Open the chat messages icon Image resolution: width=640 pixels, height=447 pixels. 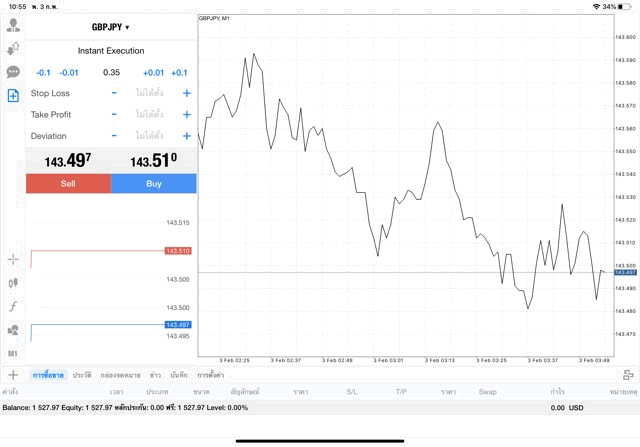[13, 72]
